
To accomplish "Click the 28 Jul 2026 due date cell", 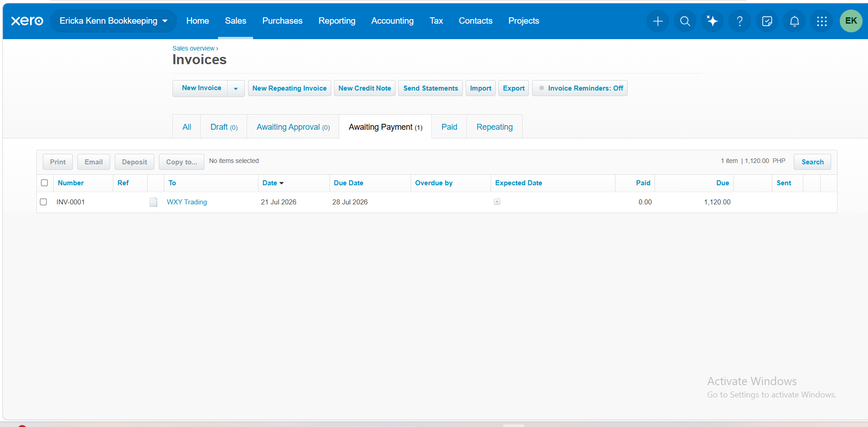I will click(x=350, y=202).
